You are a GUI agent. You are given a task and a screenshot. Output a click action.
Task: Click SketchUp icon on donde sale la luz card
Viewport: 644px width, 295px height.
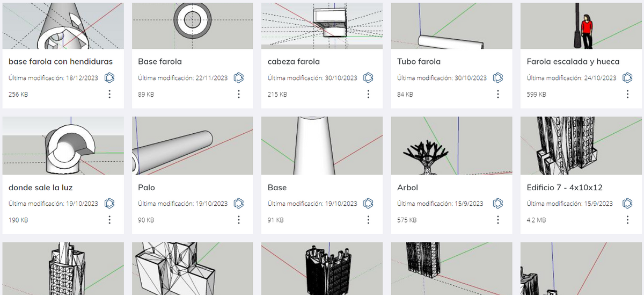tap(109, 204)
